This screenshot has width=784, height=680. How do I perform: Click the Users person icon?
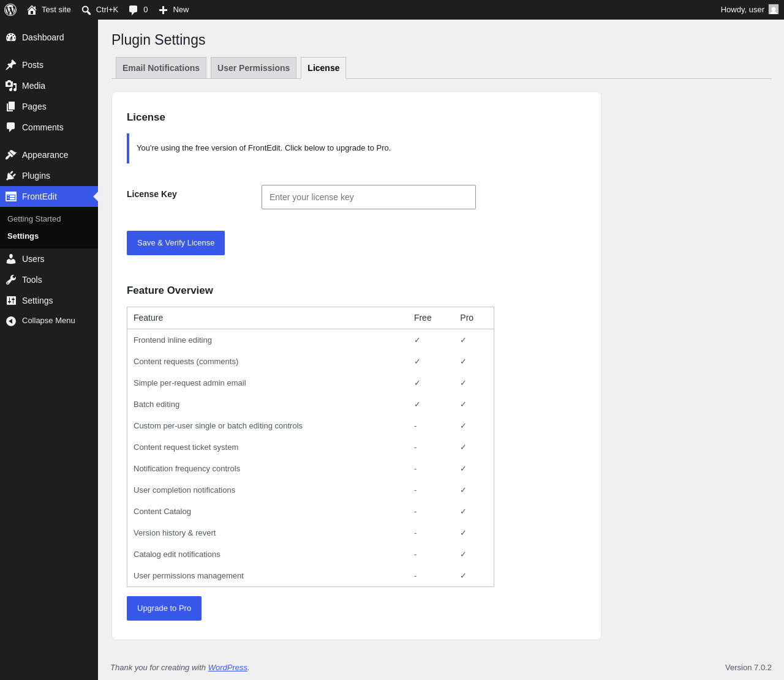(x=11, y=259)
